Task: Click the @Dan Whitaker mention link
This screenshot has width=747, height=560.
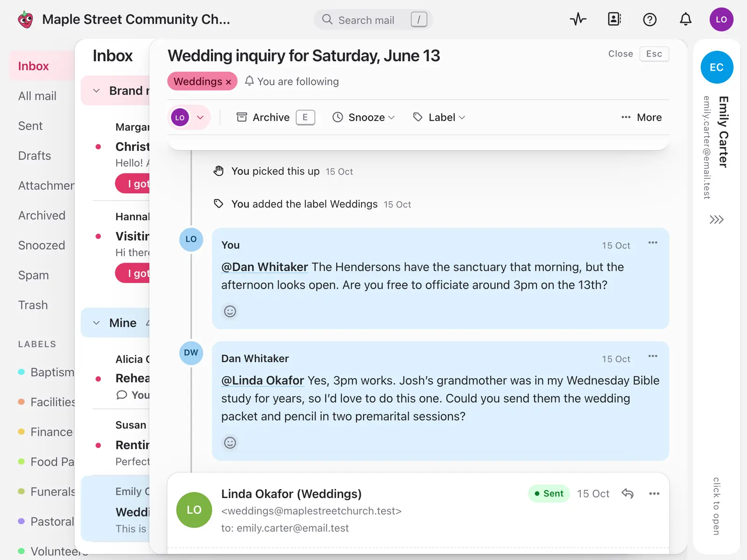Action: tap(265, 267)
